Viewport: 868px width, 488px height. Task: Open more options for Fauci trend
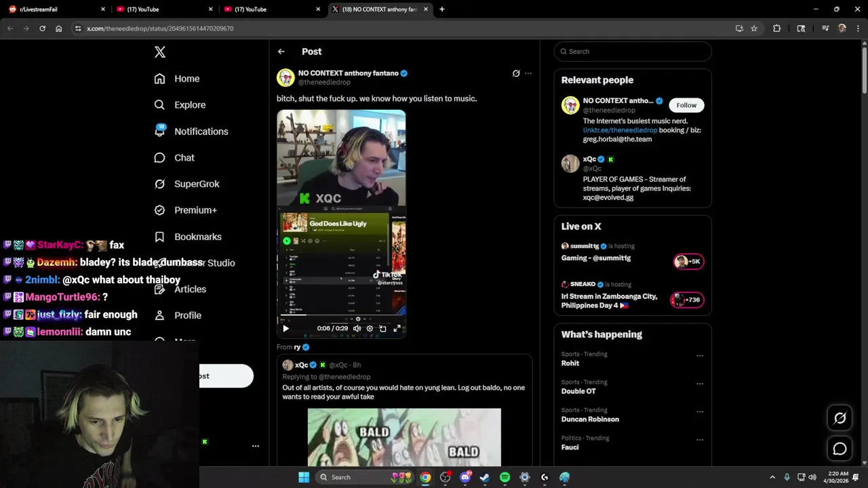coord(700,439)
